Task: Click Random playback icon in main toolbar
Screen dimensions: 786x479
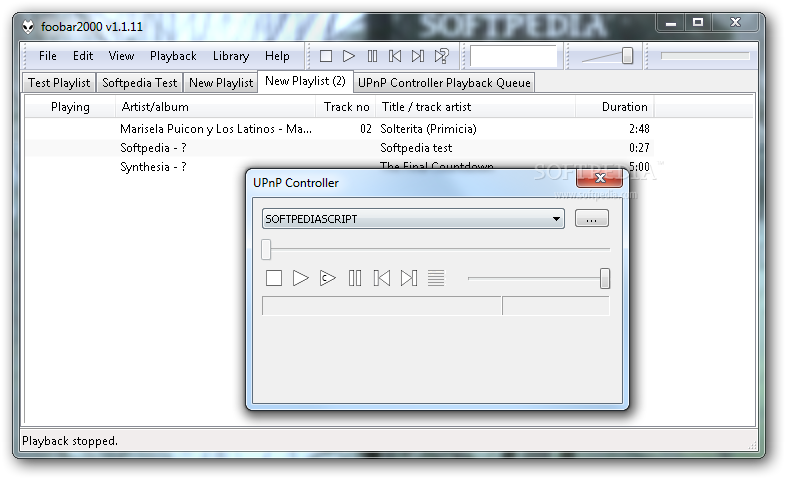Action: [x=441, y=56]
